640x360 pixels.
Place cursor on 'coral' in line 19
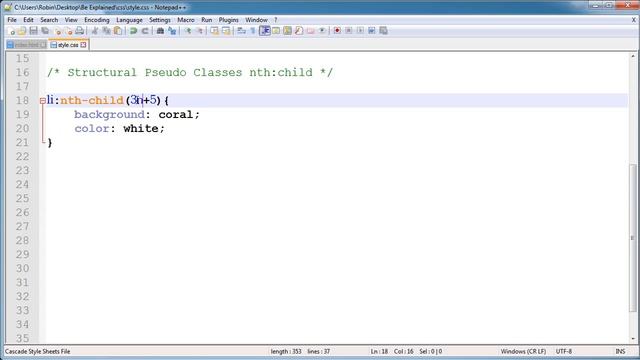point(176,115)
